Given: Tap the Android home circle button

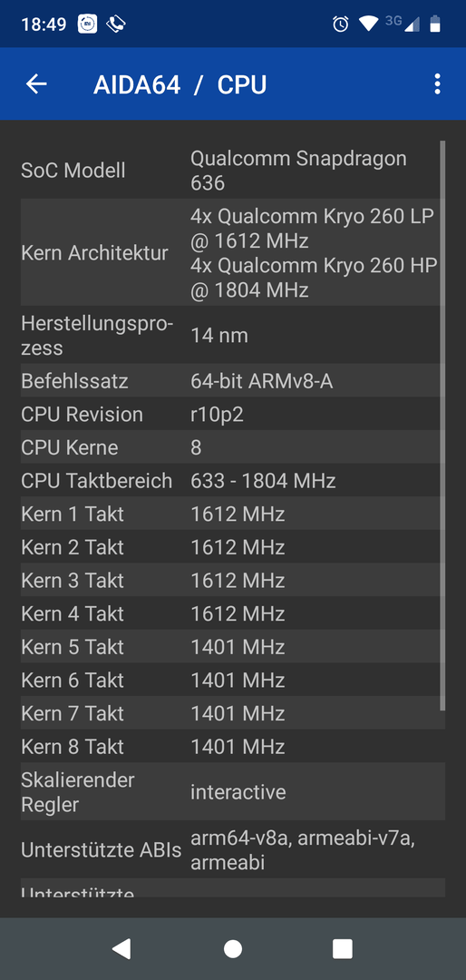Looking at the screenshot, I should coord(233,949).
